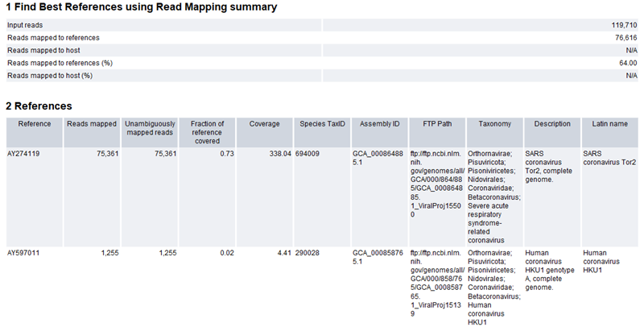Select the Input reads value 119,710

click(x=624, y=25)
